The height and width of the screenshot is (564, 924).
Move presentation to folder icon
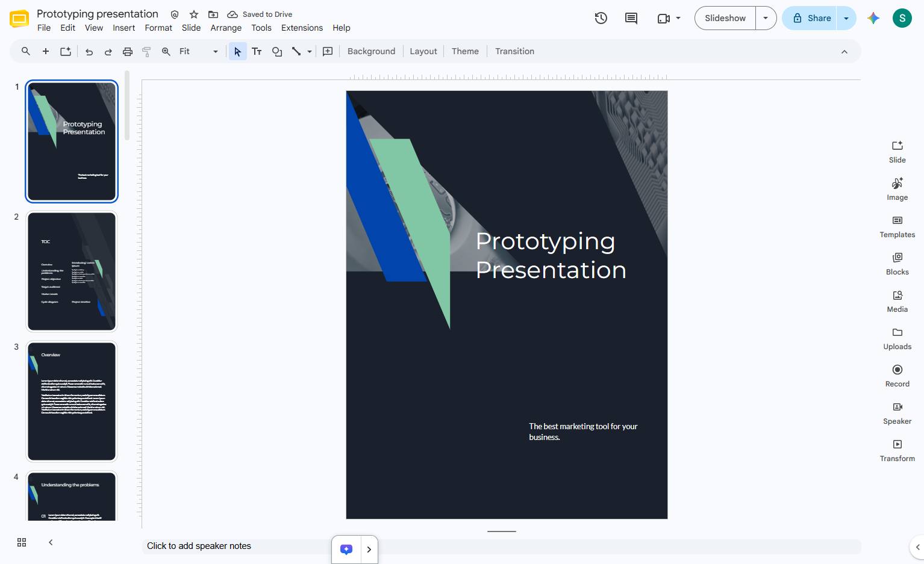213,14
